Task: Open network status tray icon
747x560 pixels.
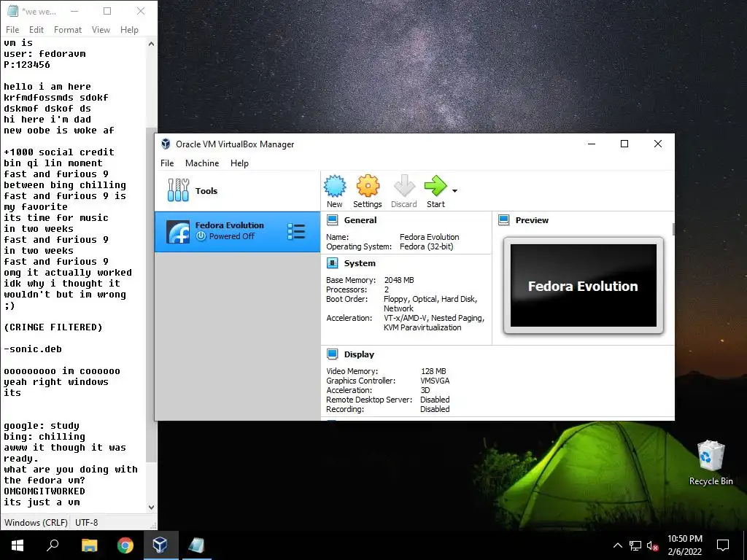Action: click(635, 545)
